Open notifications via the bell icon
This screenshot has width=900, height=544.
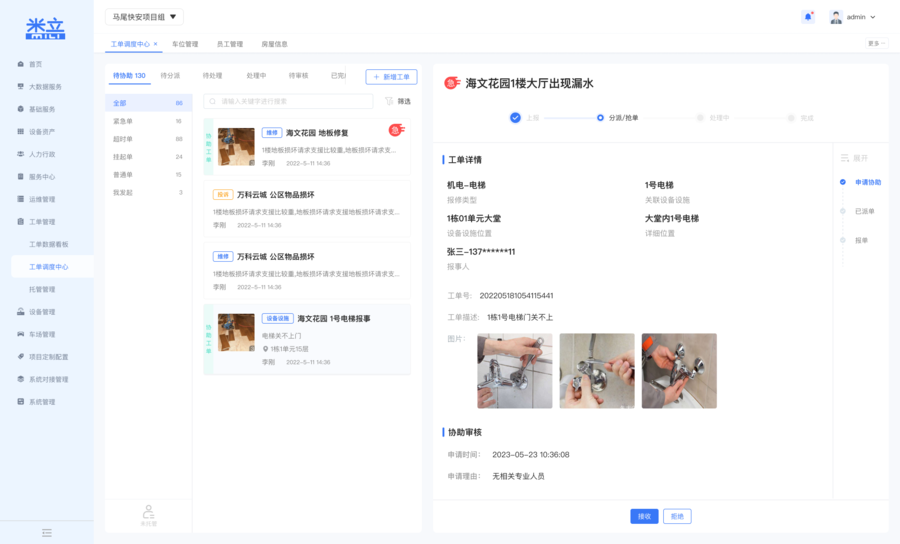(x=808, y=17)
